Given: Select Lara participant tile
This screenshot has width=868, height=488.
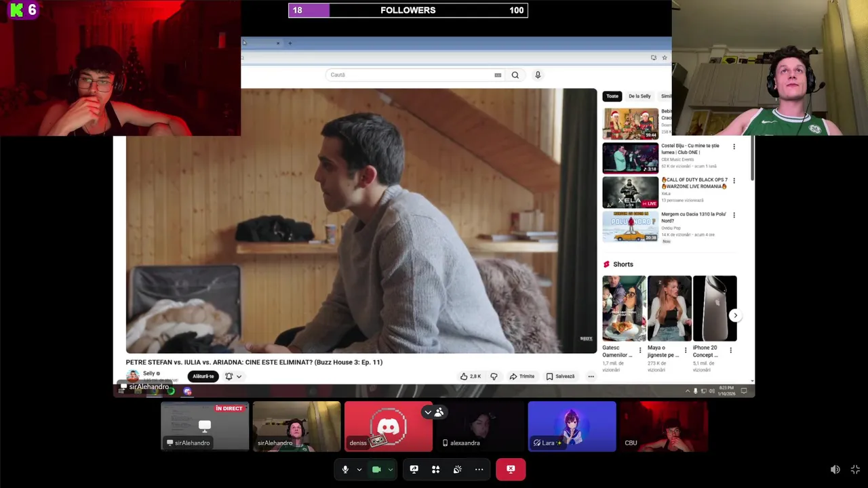Looking at the screenshot, I should 572,426.
